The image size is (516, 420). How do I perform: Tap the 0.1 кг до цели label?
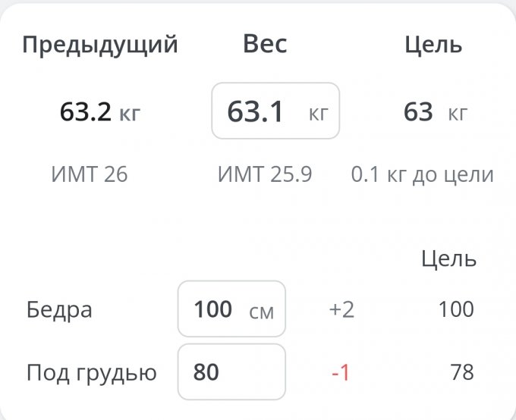pyautogui.click(x=423, y=175)
